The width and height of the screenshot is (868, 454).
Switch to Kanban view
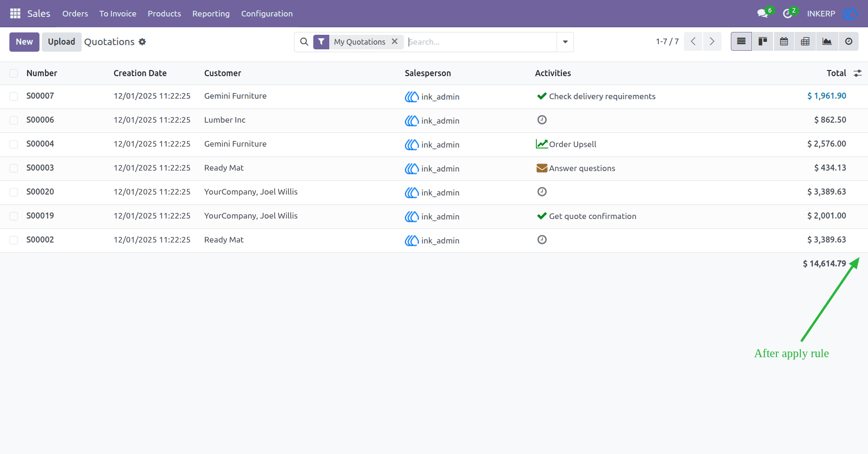tap(763, 42)
